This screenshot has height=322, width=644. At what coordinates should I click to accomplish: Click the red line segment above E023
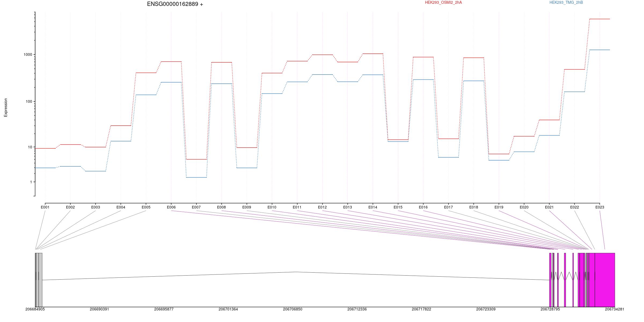pos(600,19)
